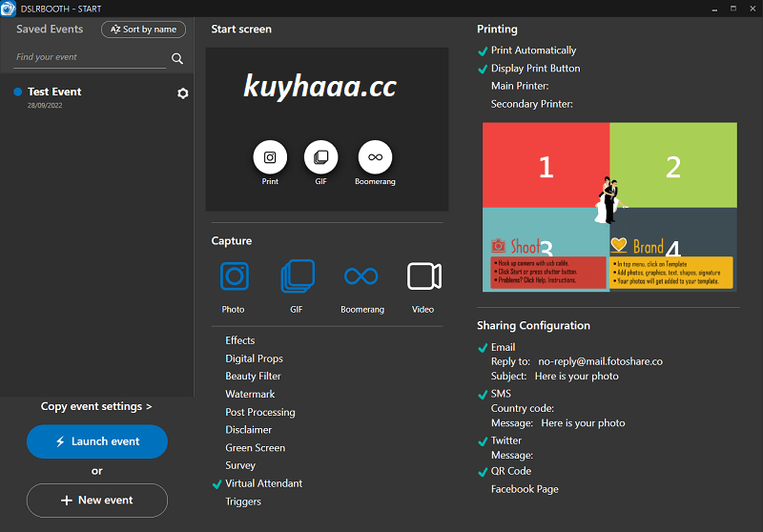
Task: Toggle the Twitter sharing checkmark
Action: (x=483, y=441)
